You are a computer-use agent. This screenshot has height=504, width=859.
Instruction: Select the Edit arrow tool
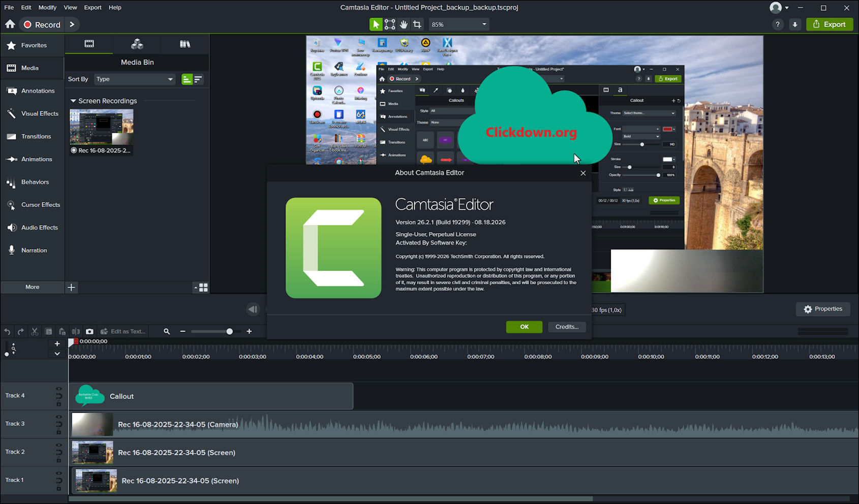point(376,24)
